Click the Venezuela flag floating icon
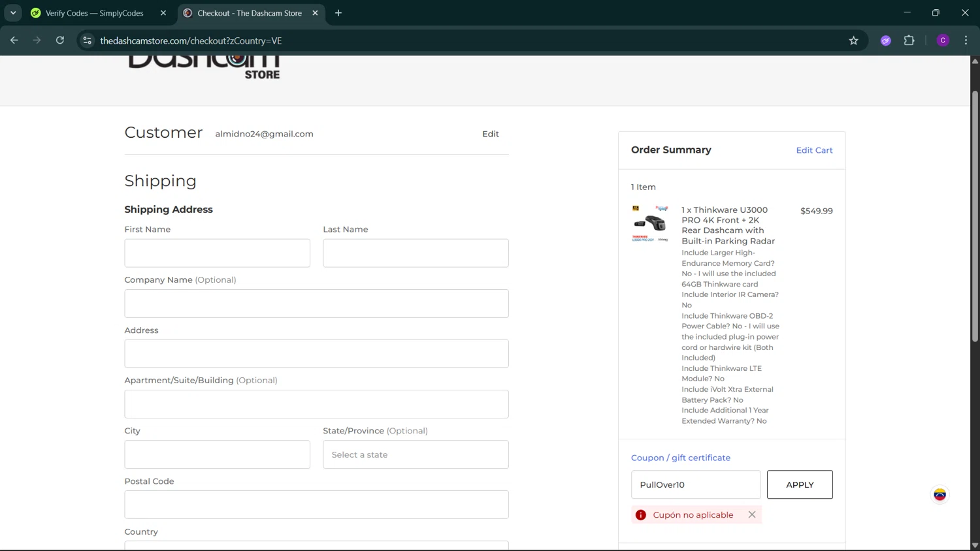Image resolution: width=980 pixels, height=551 pixels. coord(939,495)
